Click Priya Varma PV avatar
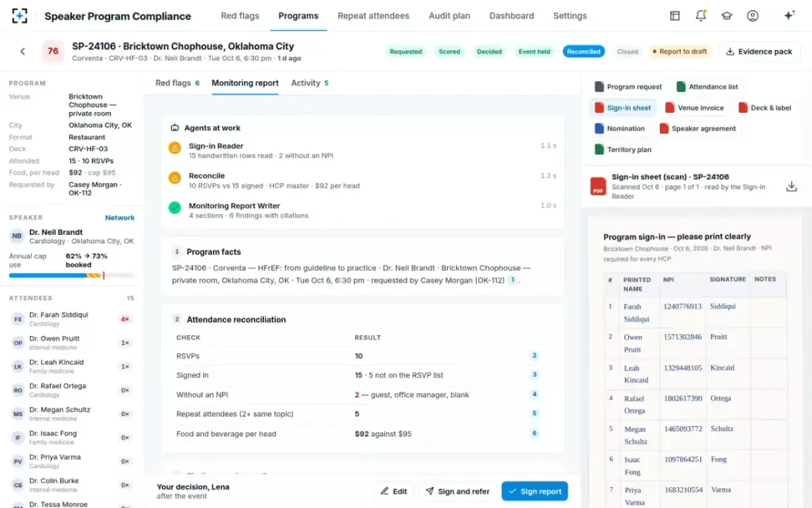Image resolution: width=812 pixels, height=508 pixels. coord(18,461)
